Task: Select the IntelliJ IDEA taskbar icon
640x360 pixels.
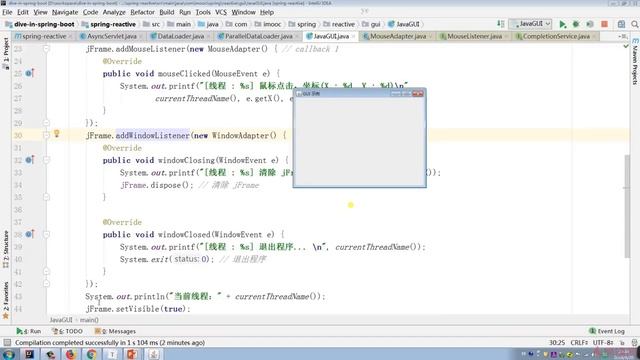Action: pyautogui.click(x=29, y=354)
